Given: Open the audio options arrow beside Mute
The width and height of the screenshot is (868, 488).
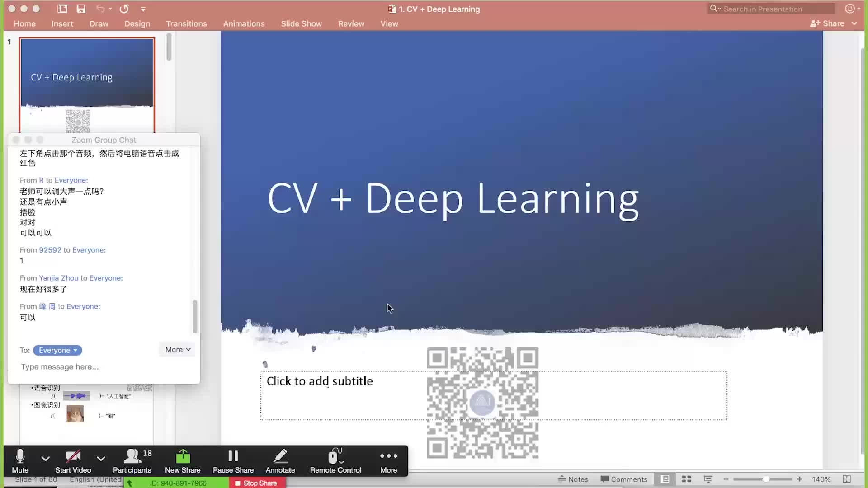Looking at the screenshot, I should click(45, 458).
